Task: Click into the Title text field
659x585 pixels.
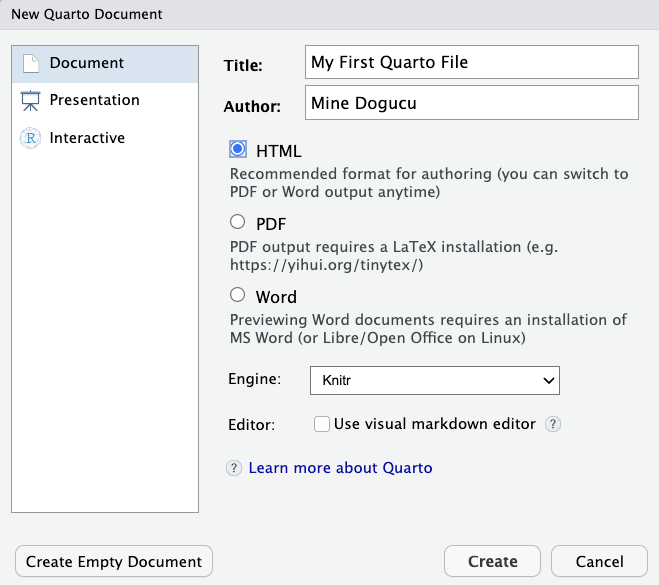Action: tap(472, 62)
